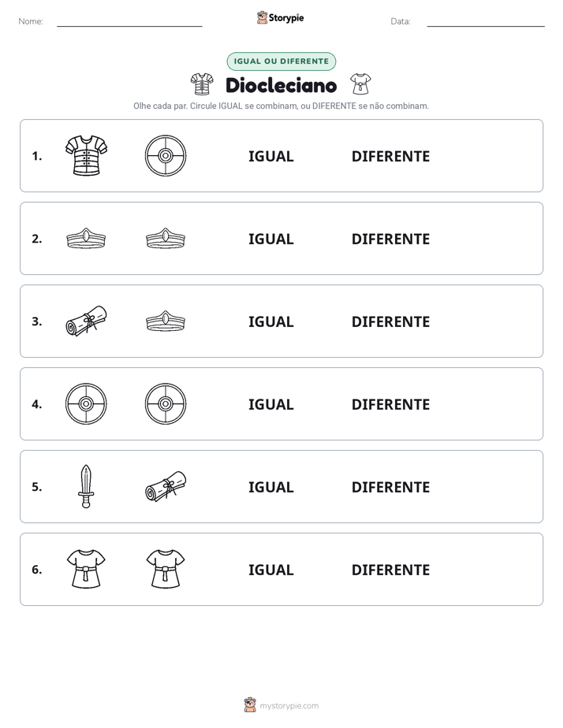
Task: Click the sword icon in row 5
Action: [x=86, y=486]
